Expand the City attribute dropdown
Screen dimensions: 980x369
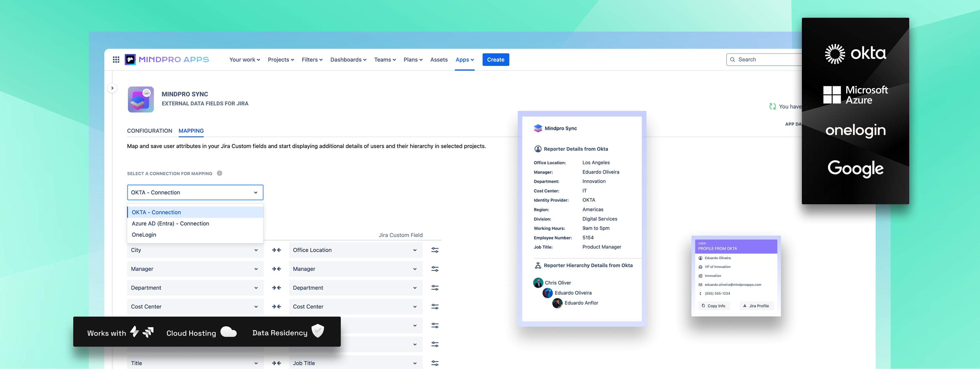[195, 250]
